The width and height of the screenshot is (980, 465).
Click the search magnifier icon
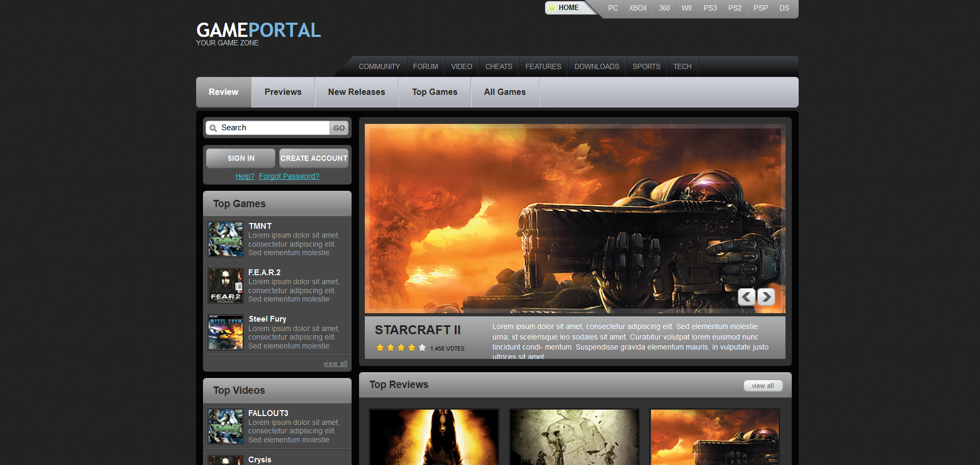214,128
